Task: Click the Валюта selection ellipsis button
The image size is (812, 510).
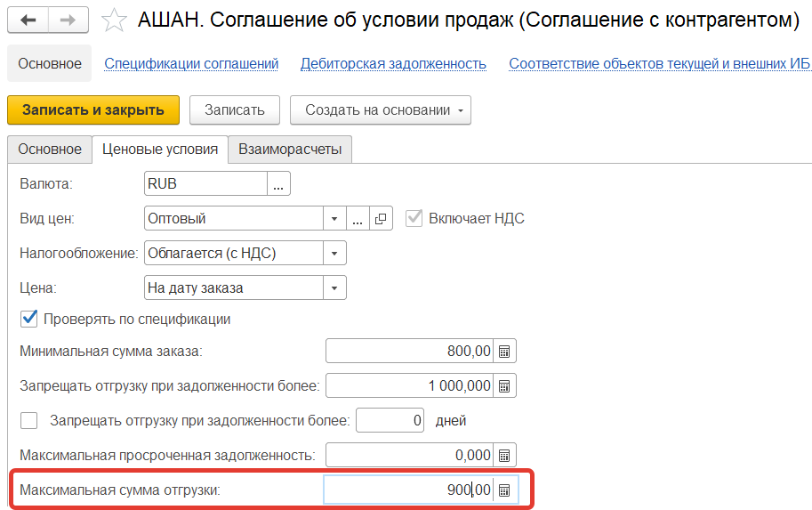Action: (x=279, y=184)
